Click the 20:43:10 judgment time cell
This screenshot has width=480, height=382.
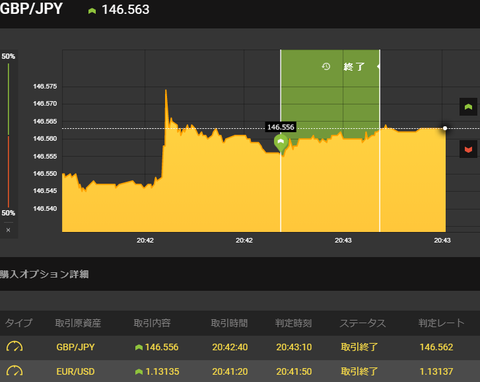tap(294, 347)
